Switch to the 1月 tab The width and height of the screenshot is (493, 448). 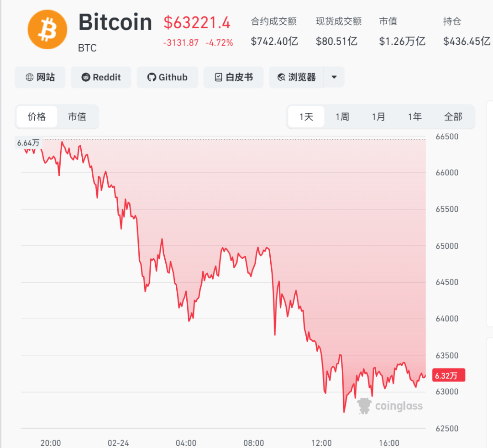coord(378,117)
